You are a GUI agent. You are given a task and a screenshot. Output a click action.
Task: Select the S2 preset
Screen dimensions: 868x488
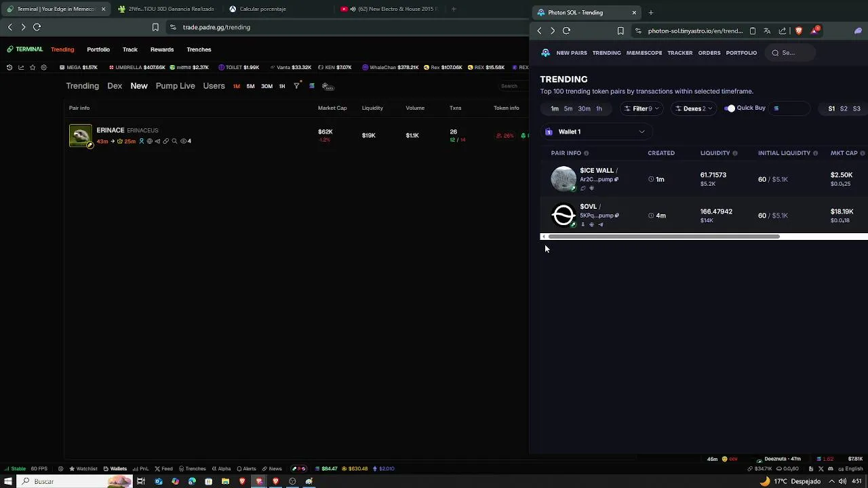844,108
